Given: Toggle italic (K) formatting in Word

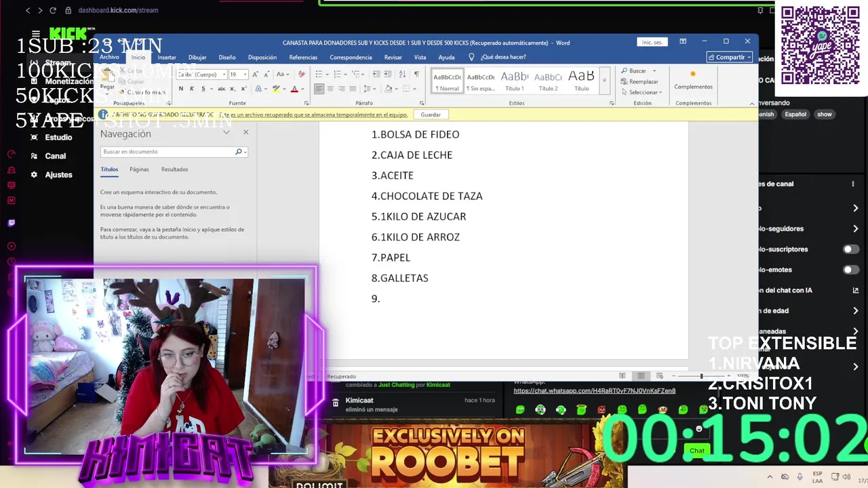Looking at the screenshot, I should pos(192,89).
